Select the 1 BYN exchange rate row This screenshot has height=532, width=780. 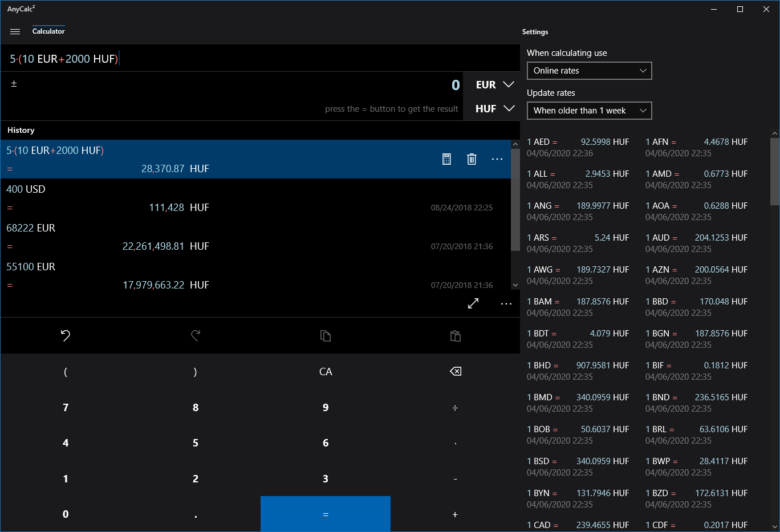click(x=578, y=498)
